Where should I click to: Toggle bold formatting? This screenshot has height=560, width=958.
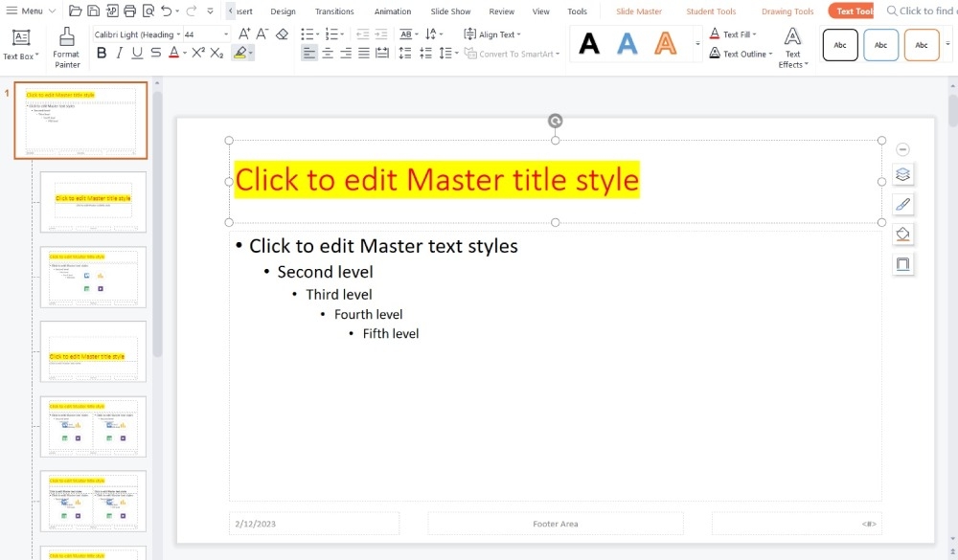[102, 53]
